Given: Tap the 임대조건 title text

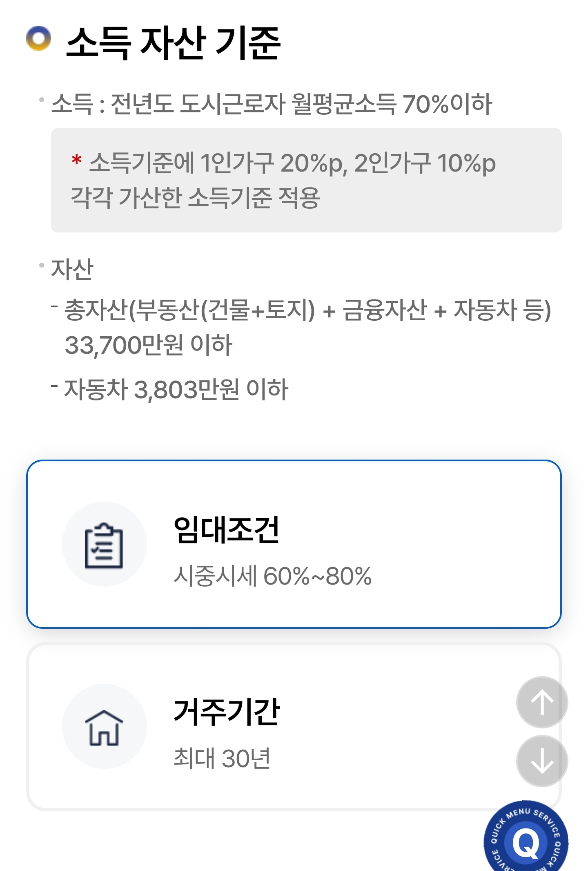Looking at the screenshot, I should click(x=227, y=529).
